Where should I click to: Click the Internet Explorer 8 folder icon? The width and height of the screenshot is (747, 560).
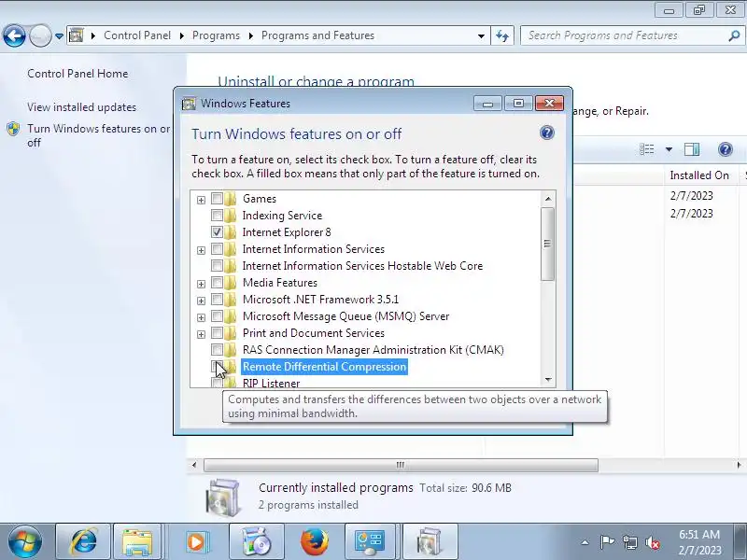[231, 232]
